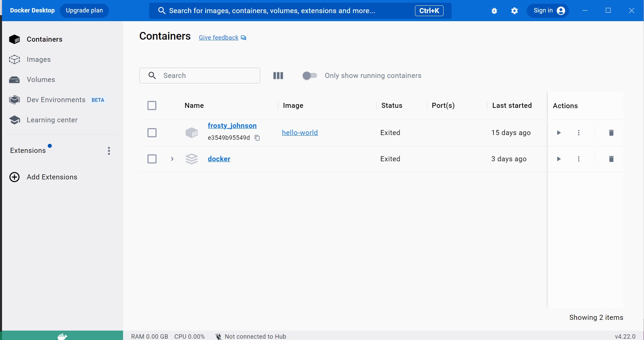The width and height of the screenshot is (644, 340).
Task: Toggle Only show running containers
Action: [x=310, y=76]
